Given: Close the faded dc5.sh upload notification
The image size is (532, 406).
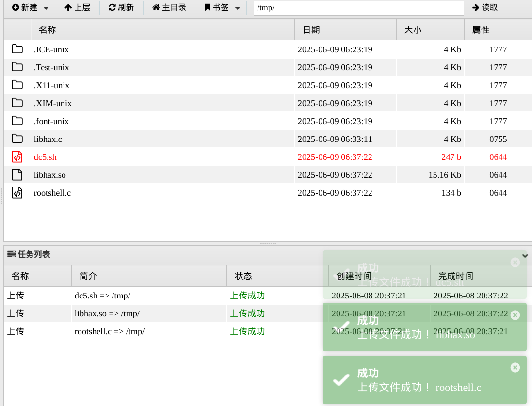Looking at the screenshot, I should 515,262.
